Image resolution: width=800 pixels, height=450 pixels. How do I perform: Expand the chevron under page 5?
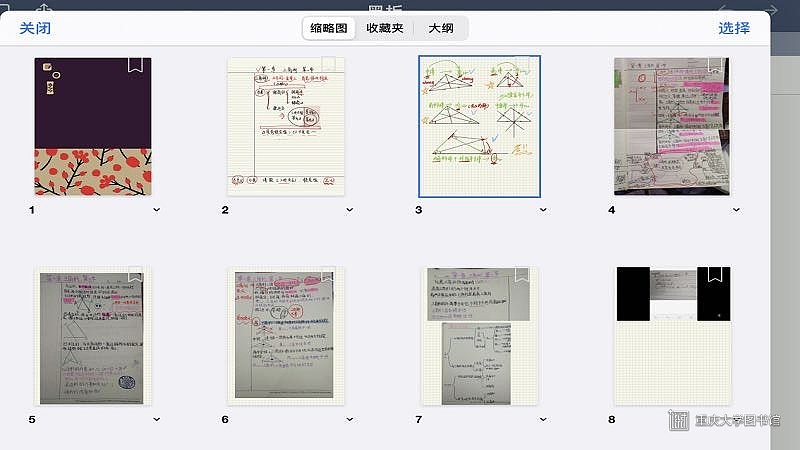coord(156,420)
